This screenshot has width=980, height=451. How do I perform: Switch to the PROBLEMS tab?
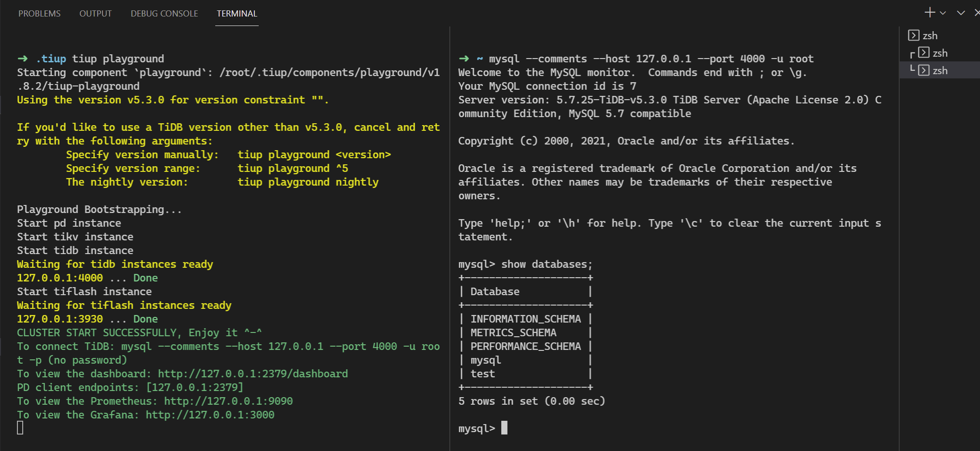pyautogui.click(x=39, y=14)
